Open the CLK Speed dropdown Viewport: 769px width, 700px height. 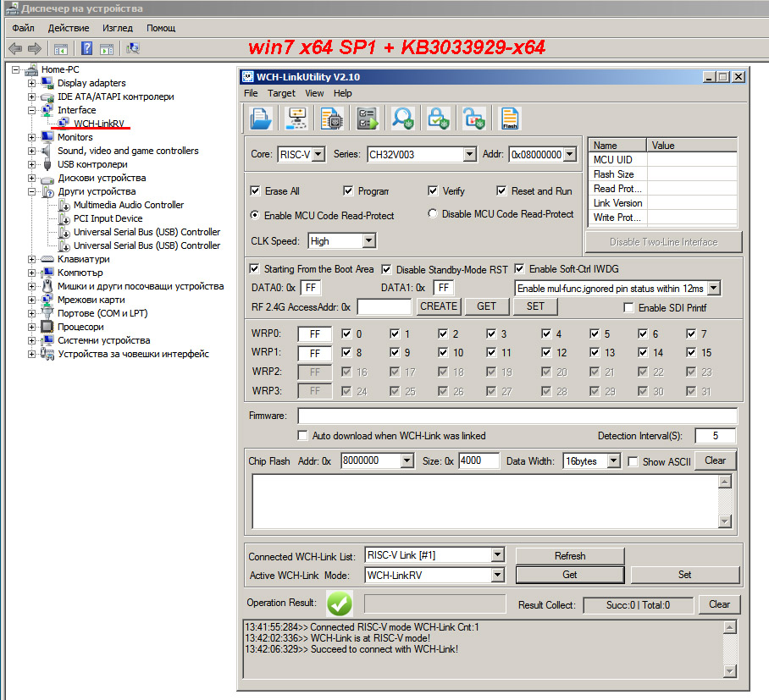click(369, 240)
